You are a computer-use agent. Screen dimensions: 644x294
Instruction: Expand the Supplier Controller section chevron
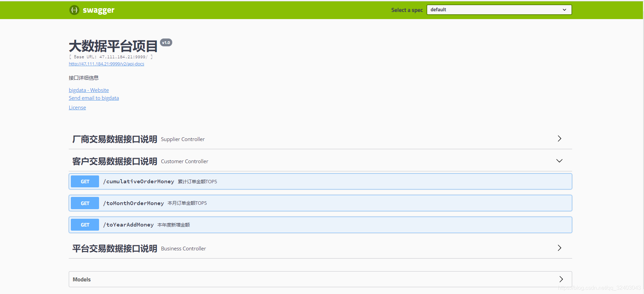559,138
